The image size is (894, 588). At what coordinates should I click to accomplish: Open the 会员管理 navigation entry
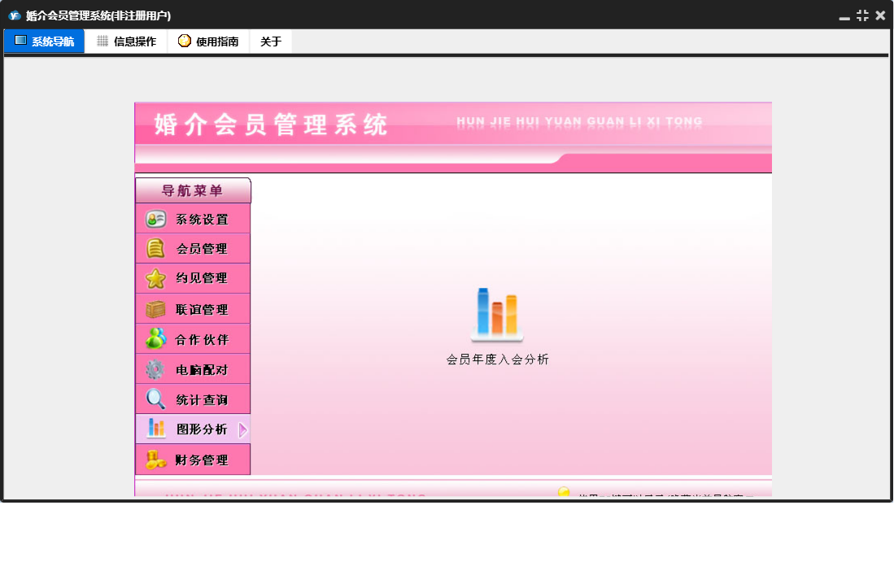click(193, 248)
